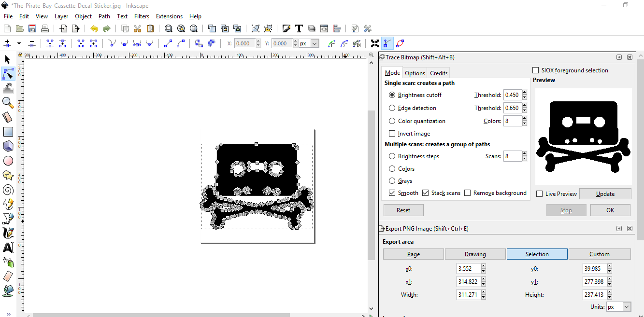644x317 pixels.
Task: Click the Reset button
Action: [403, 210]
